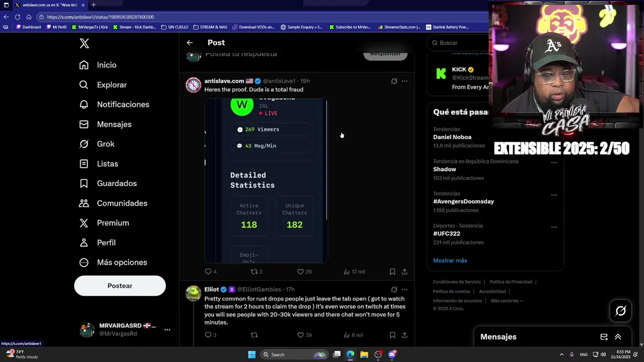Open the X logo home icon
The width and height of the screenshot is (644, 362).
85,43
